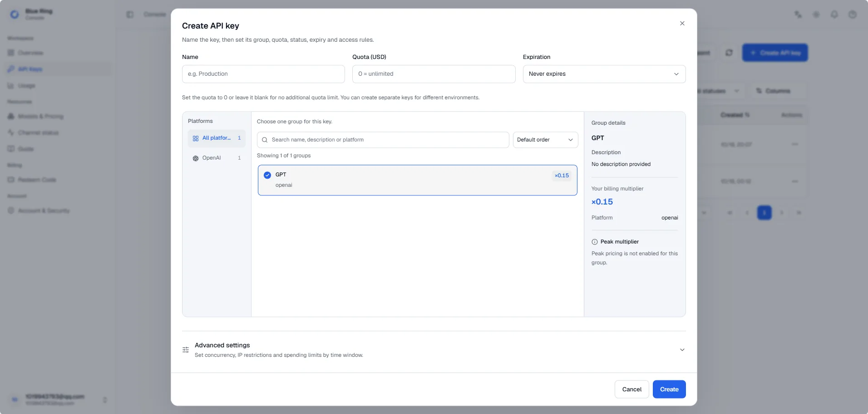Click the 'Showing 1 of 1 groups' text
Screen dimensions: 868x414
pyautogui.click(x=284, y=156)
